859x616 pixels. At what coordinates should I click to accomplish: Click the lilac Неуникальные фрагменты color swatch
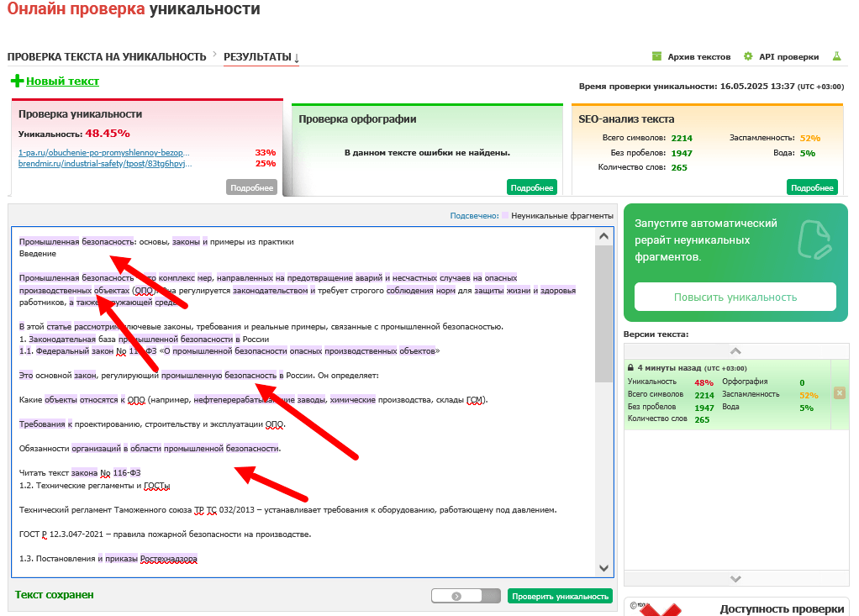tap(505, 216)
